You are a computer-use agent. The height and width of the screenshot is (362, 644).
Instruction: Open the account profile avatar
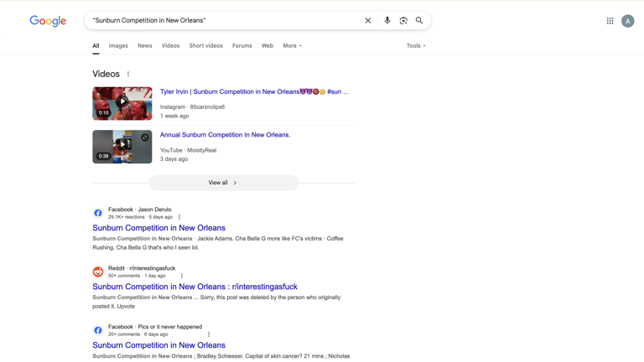(x=627, y=21)
